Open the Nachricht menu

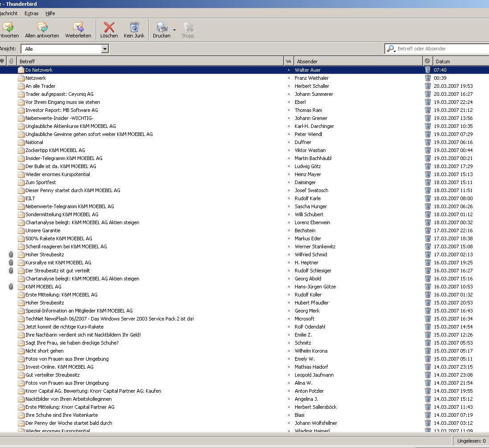pyautogui.click(x=8, y=13)
